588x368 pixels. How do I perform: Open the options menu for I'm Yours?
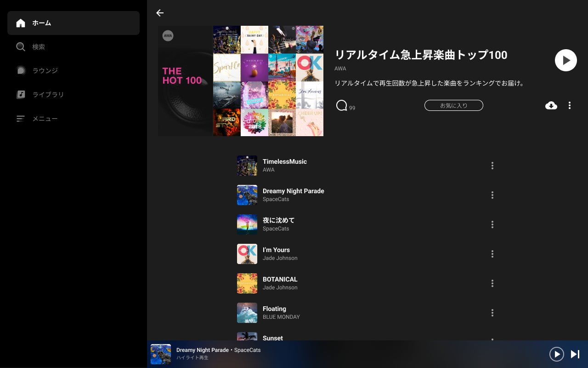point(492,254)
